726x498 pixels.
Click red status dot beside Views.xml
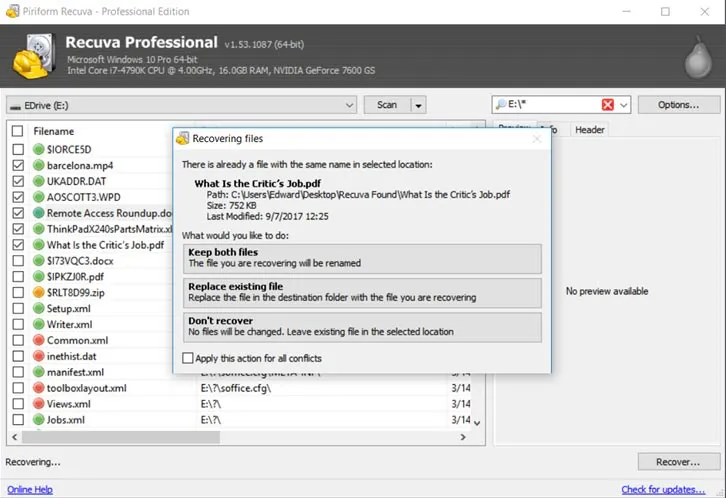[39, 404]
